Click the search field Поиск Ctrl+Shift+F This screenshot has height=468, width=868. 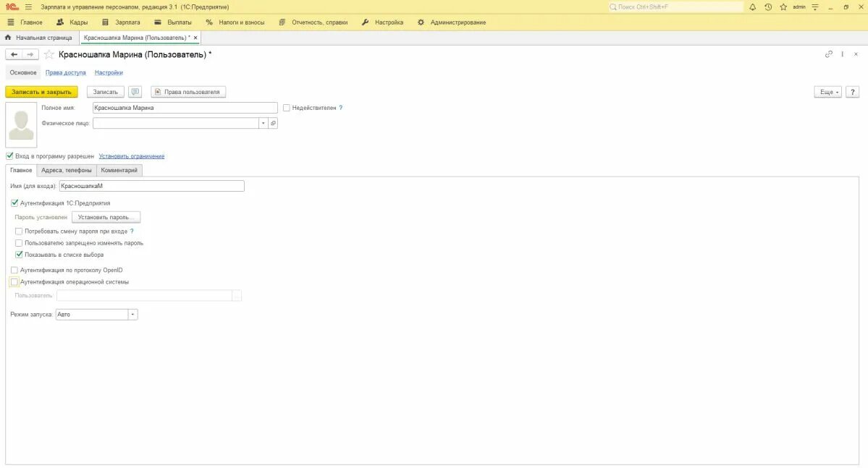pyautogui.click(x=675, y=7)
